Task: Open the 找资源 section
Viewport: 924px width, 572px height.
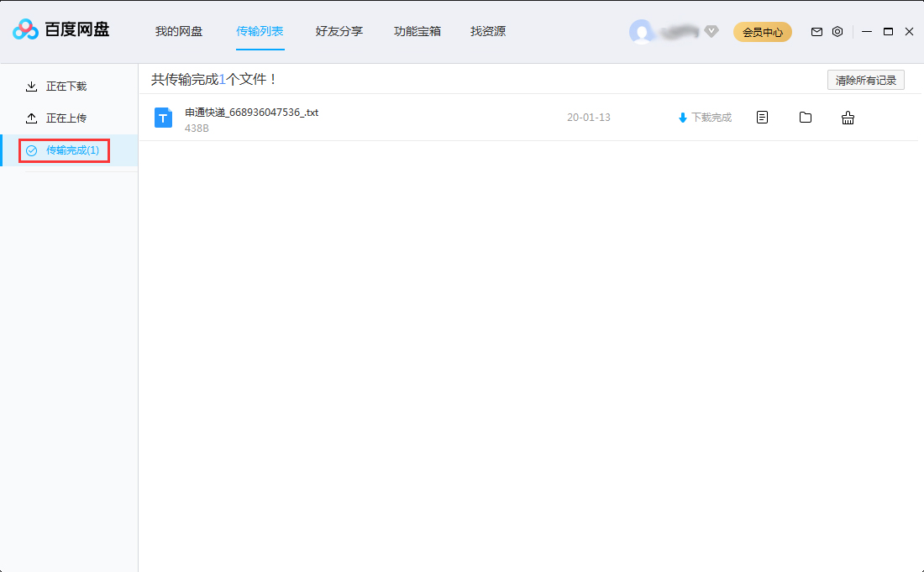Action: point(487,31)
